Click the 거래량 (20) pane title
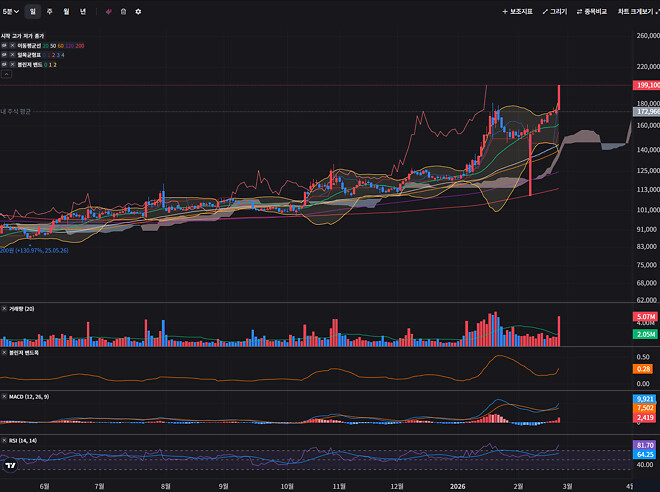 coord(21,309)
